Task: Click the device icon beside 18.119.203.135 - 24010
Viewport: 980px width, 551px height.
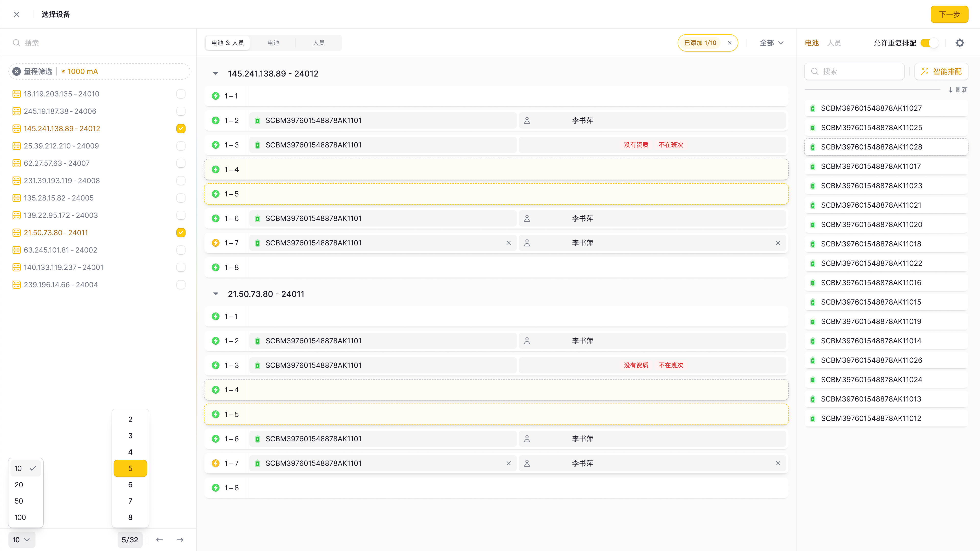Action: click(x=16, y=94)
